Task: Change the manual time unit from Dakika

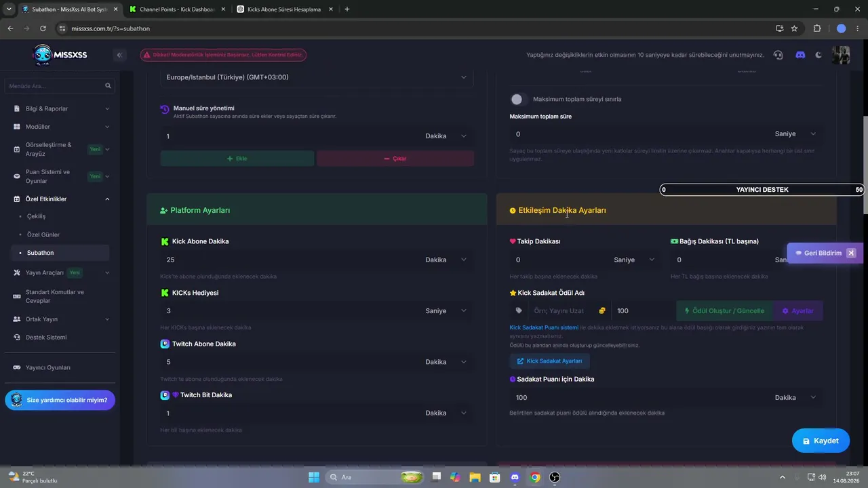Action: (446, 136)
